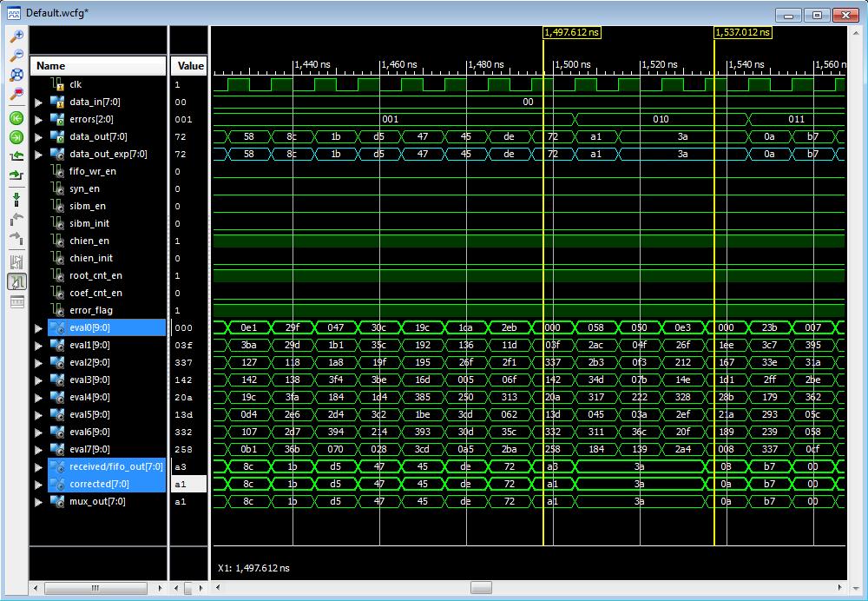Click the name panel scrollbar left arrow
This screenshot has width=868, height=601.
click(x=36, y=588)
